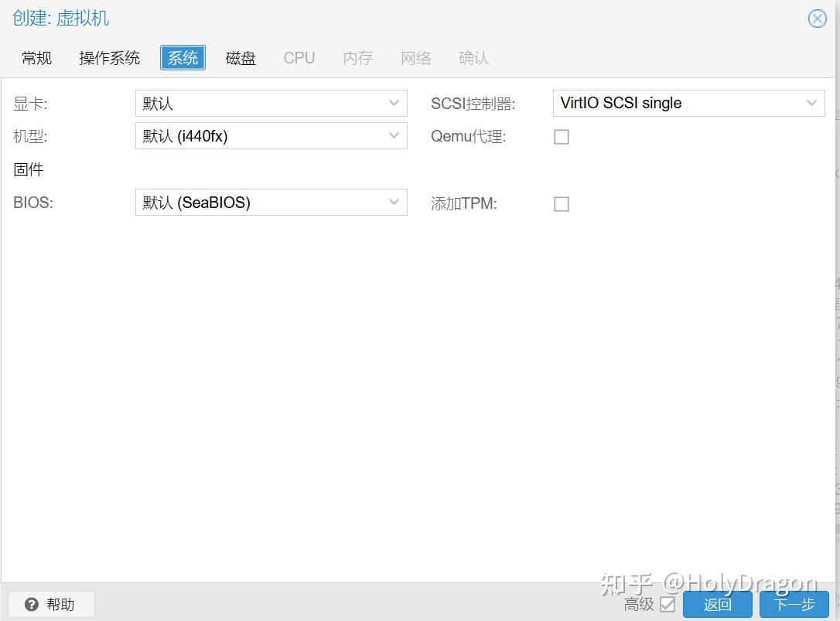
Task: Select the 系统 tab
Action: [182, 57]
